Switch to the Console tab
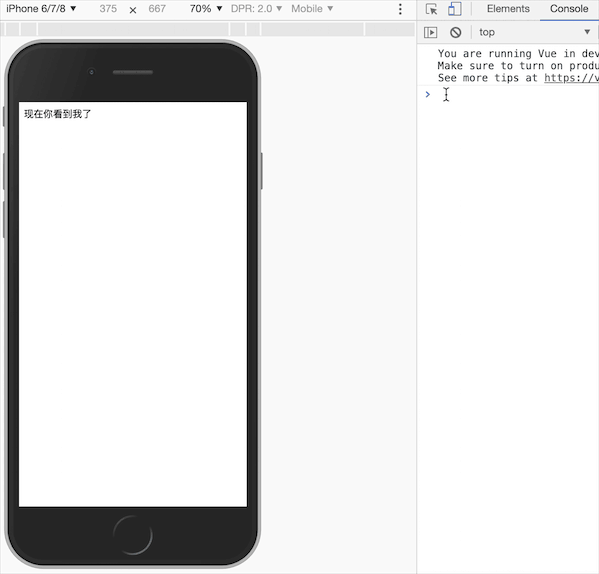Image resolution: width=599 pixels, height=574 pixels. click(569, 9)
